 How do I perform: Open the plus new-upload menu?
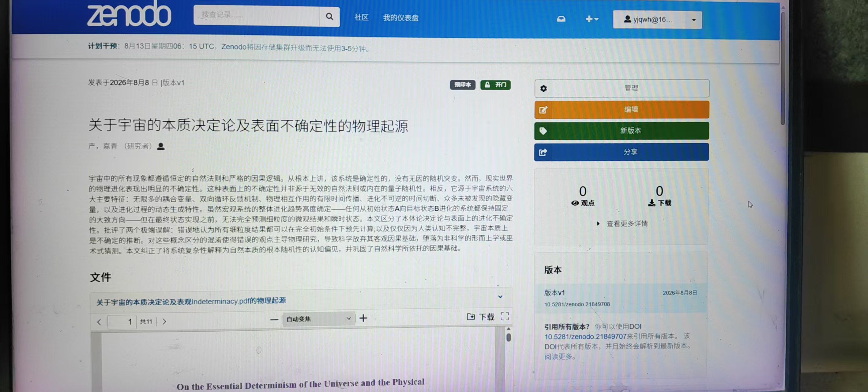pos(592,19)
